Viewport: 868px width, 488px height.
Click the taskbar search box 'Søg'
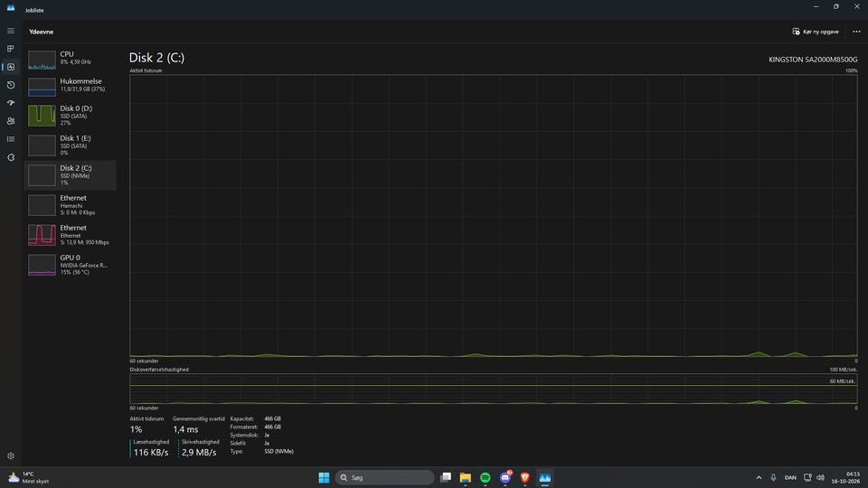pyautogui.click(x=385, y=477)
